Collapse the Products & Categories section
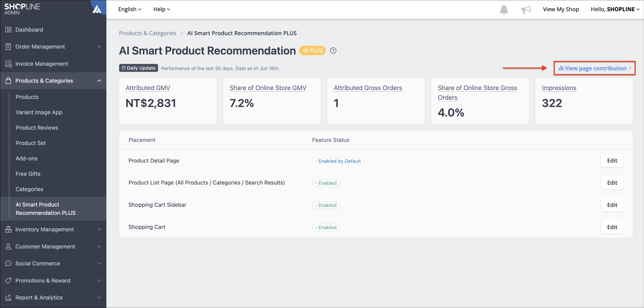The width and height of the screenshot is (644, 308). coord(99,81)
